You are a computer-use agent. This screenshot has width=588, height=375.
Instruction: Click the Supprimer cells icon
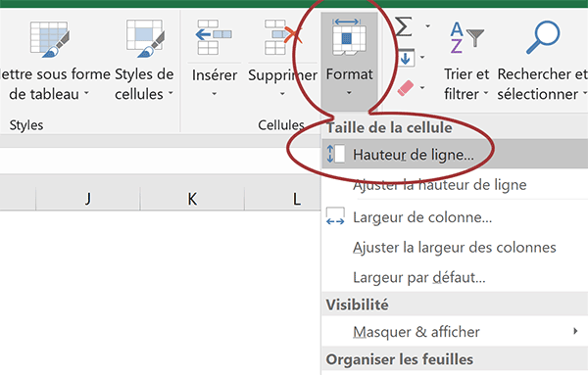pos(283,37)
